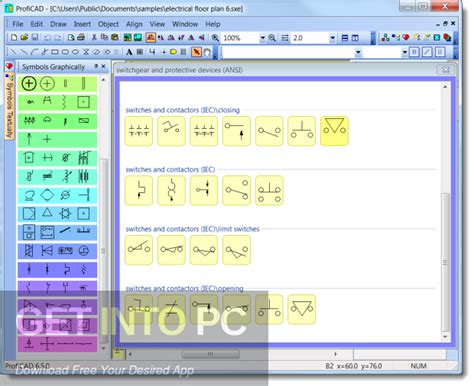Image resolution: width=474 pixels, height=386 pixels.
Task: Copy selection with the Copy icon
Action: [104, 38]
